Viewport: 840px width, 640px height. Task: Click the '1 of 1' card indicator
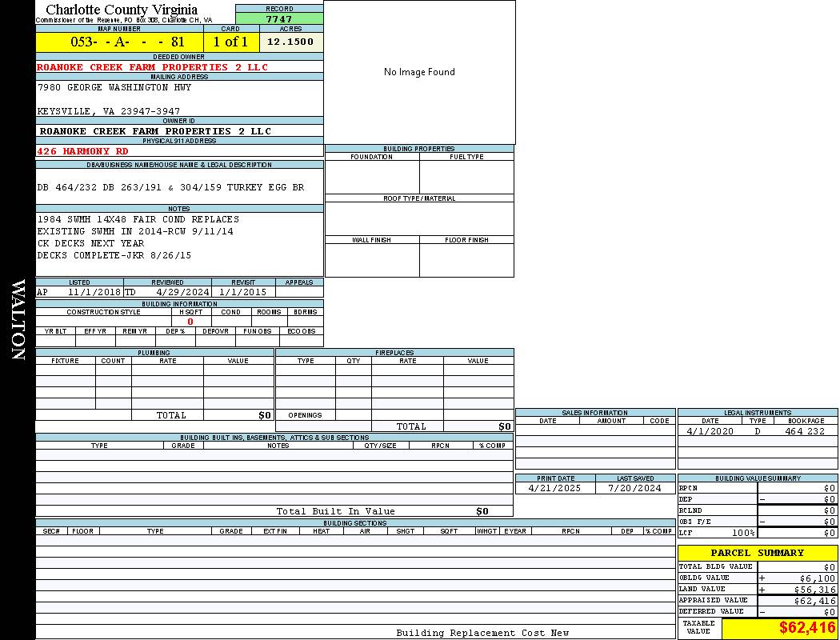[x=230, y=42]
